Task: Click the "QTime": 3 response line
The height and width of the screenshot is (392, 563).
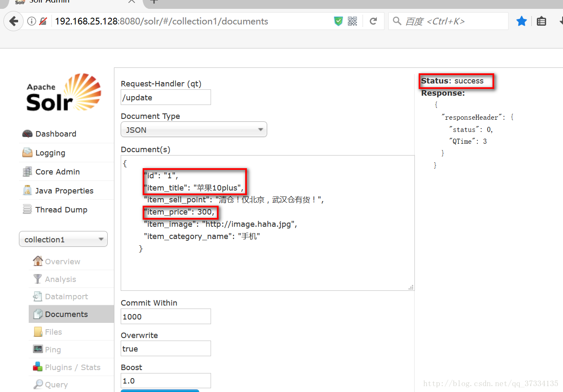Action: pos(468,142)
